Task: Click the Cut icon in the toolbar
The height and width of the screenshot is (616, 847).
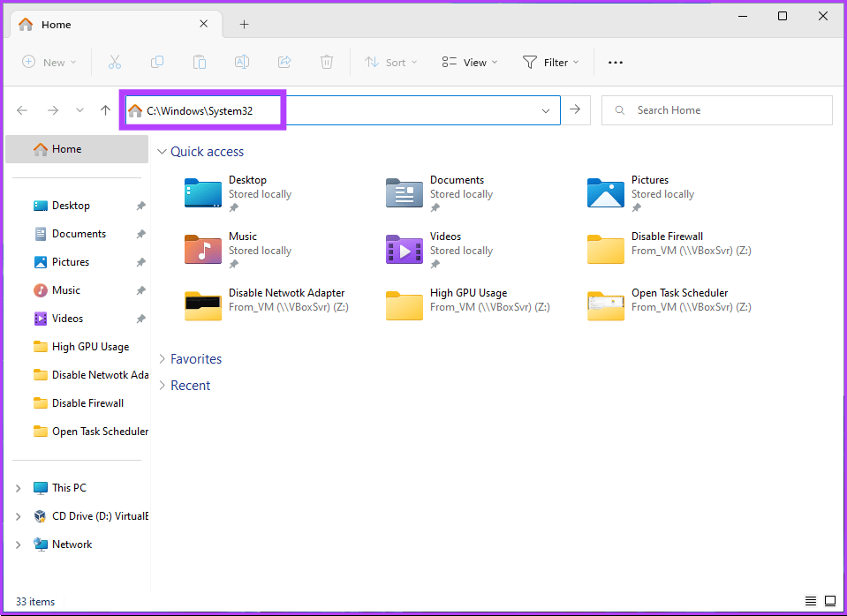Action: coord(114,62)
